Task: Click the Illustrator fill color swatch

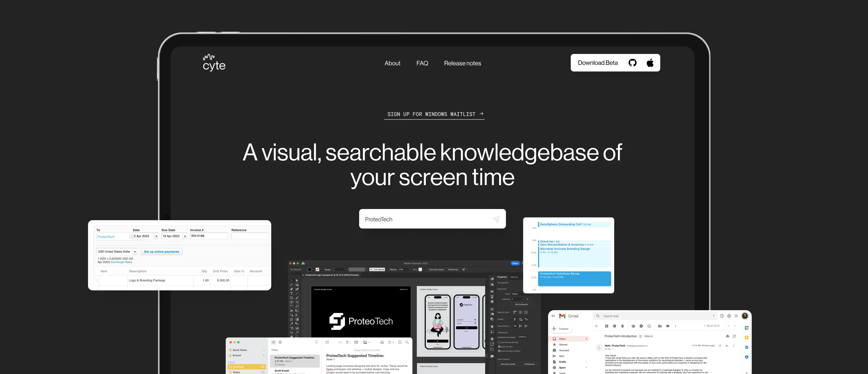Action: (309, 269)
